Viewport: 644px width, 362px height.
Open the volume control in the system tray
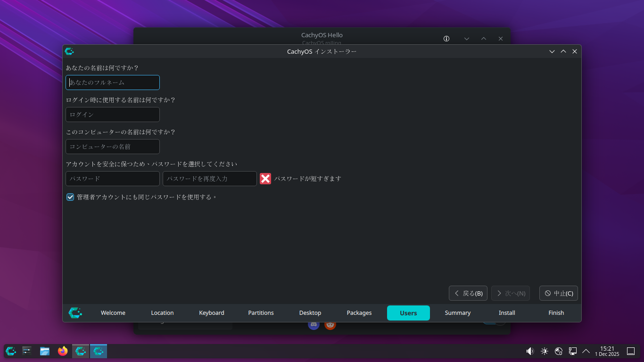pyautogui.click(x=530, y=351)
